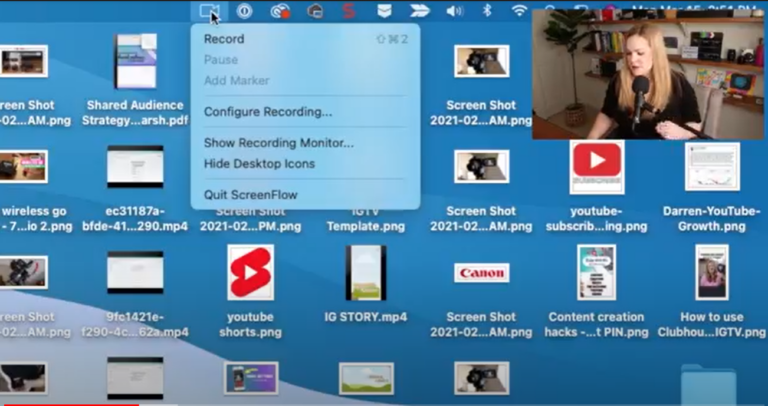Toggle Hide Desktop Icons

click(259, 163)
